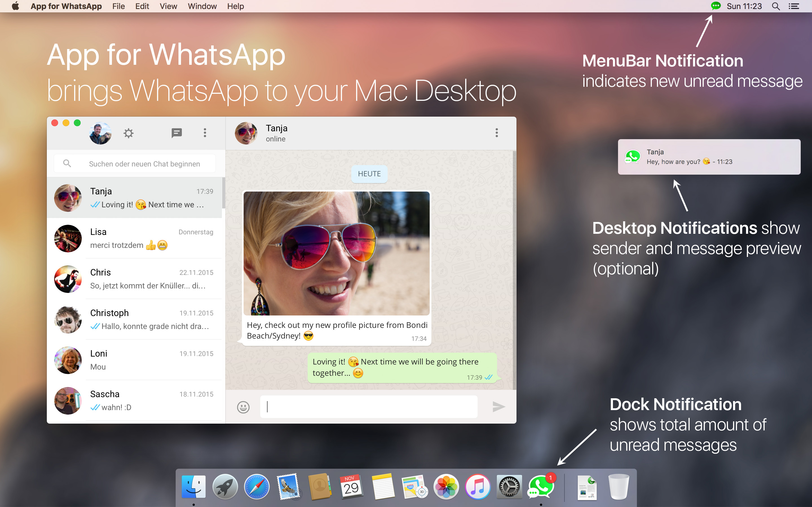Open Tanja's sunglasses photo in chat
The image size is (812, 507).
(336, 253)
